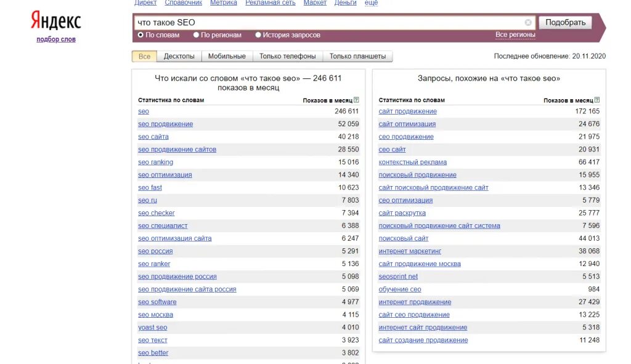631x364 pixels.
Task: Open the 'seo checker' keyword link
Action: (156, 213)
